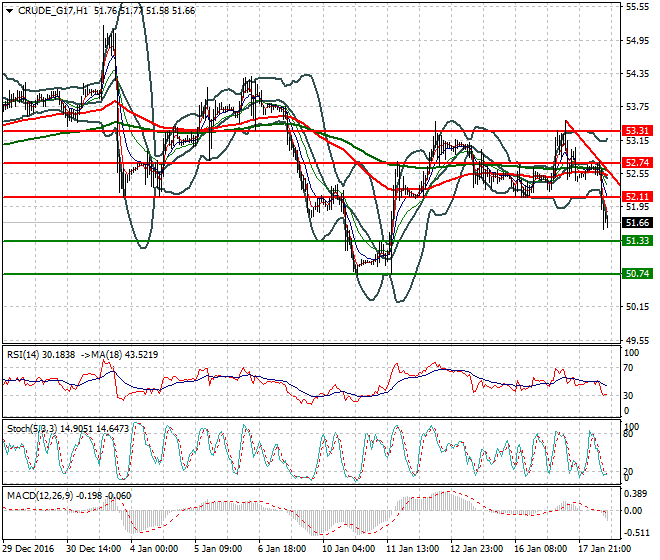This screenshot has height=560, width=660.
Task: Click the 55.55 value on price axis
Action: [636, 6]
